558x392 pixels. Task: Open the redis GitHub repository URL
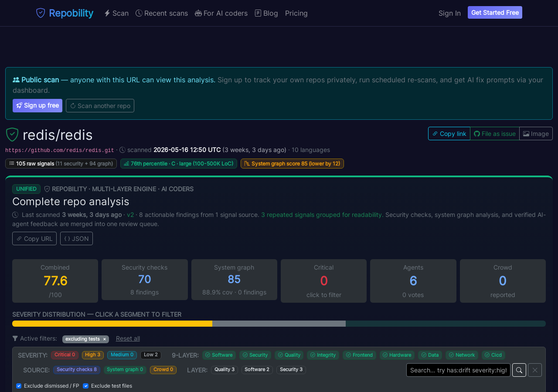coord(60,150)
